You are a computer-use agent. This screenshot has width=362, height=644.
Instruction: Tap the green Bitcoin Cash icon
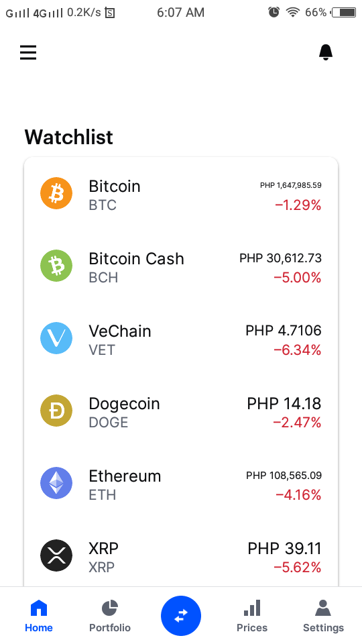point(56,266)
